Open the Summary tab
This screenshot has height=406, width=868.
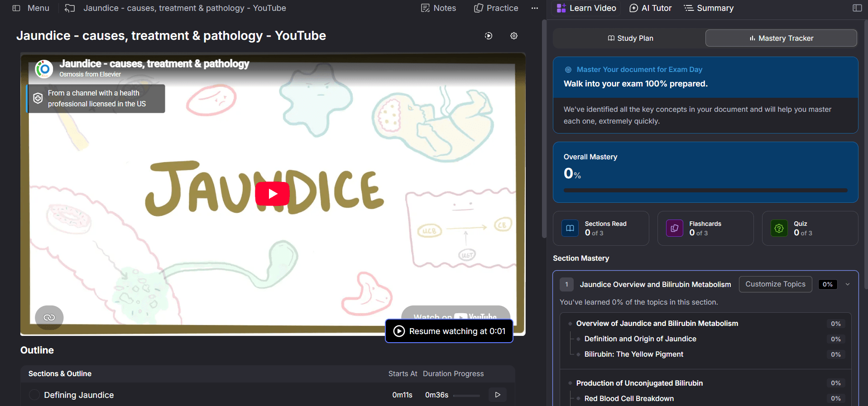[x=709, y=8]
